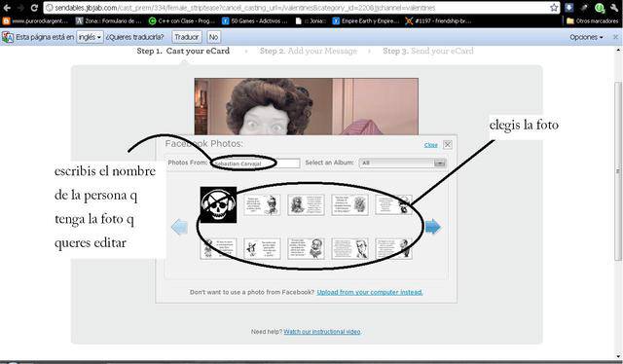Open the Zona Formulario bookmark
This screenshot has width=623, height=364.
[x=108, y=21]
